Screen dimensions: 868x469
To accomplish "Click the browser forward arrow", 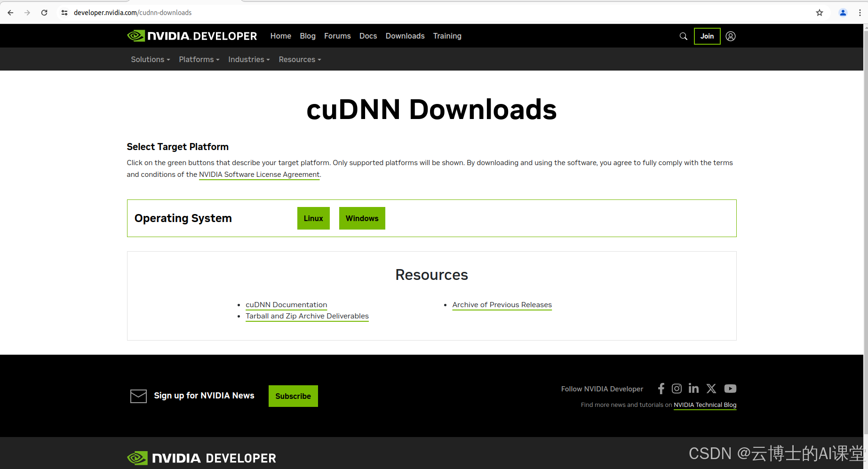I will 27,13.
